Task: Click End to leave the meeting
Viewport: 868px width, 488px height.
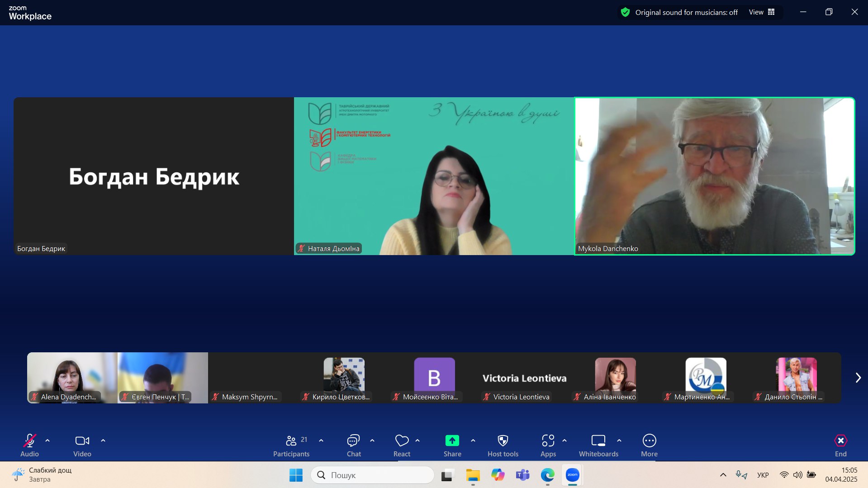Action: tap(840, 445)
